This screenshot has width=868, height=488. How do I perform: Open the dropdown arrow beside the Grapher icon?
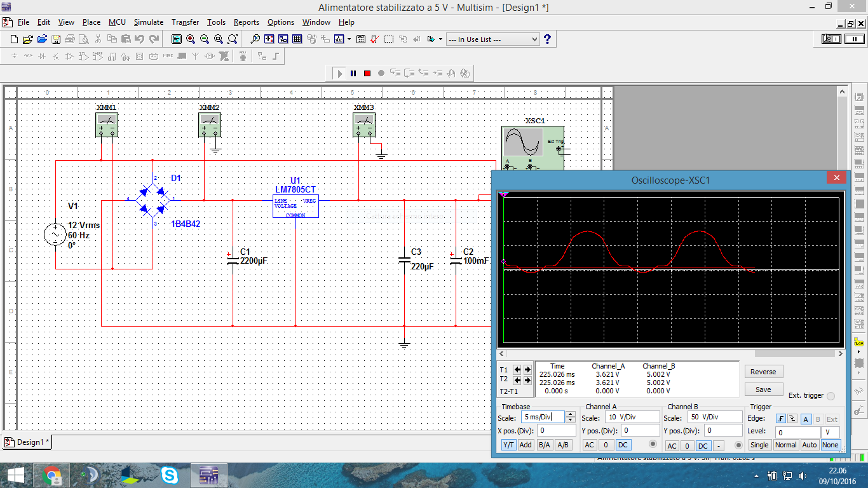(x=348, y=39)
